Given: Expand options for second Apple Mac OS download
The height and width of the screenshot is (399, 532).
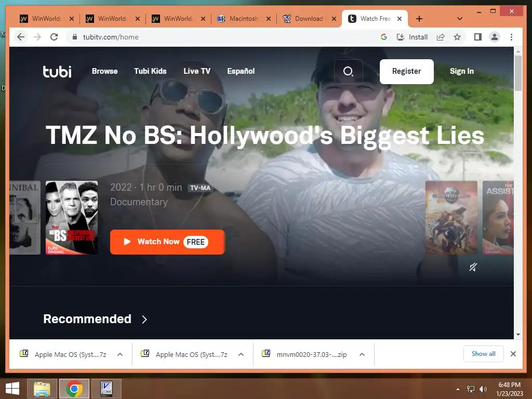Looking at the screenshot, I should point(241,354).
